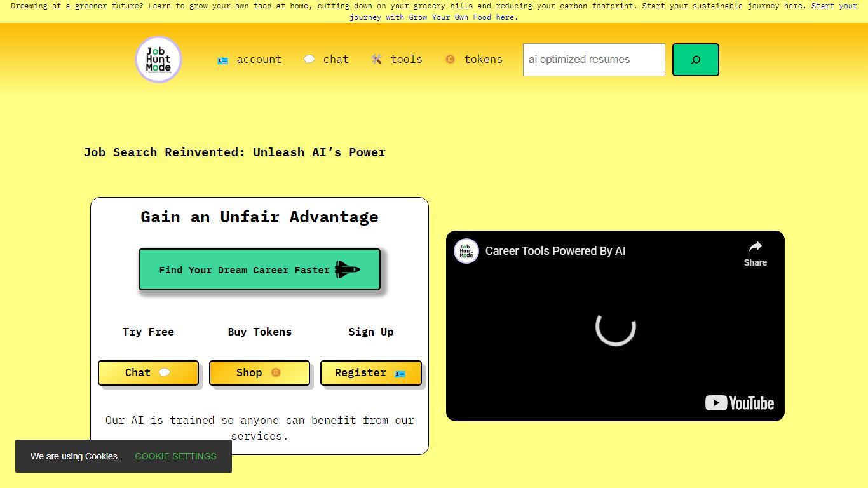Viewport: 868px width, 488px height.
Task: Focus the ai optimized resumes search field
Action: pos(593,60)
